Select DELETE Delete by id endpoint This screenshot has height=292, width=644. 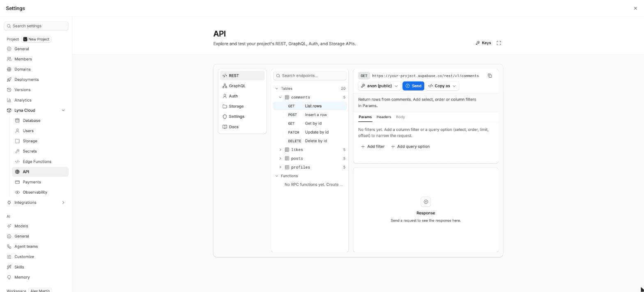tap(310, 141)
